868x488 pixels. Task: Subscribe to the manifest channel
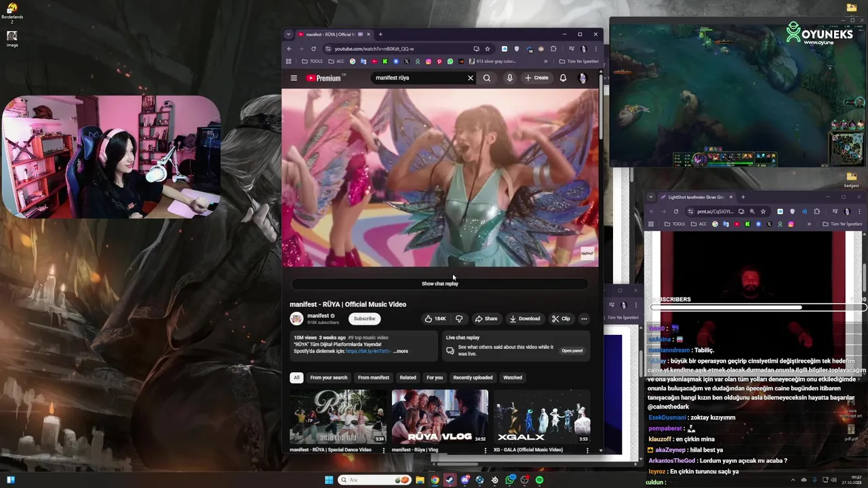tap(364, 319)
